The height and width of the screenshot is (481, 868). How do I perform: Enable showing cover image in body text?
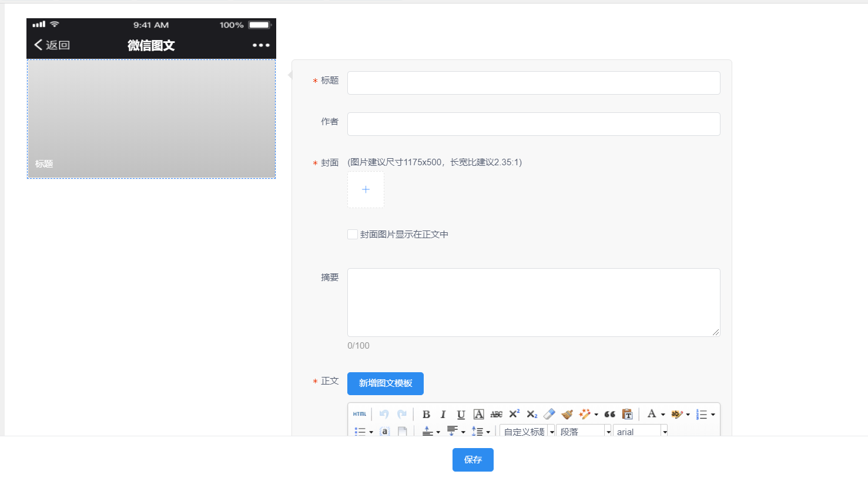point(353,235)
